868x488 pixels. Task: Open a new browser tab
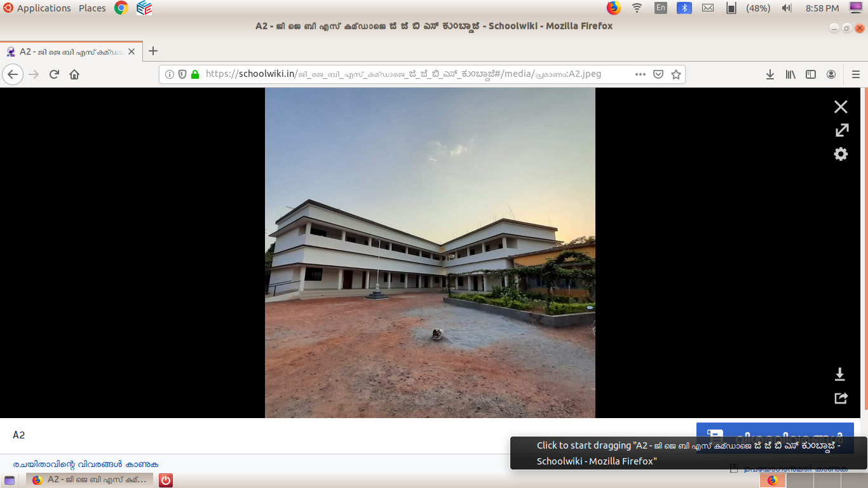(153, 51)
